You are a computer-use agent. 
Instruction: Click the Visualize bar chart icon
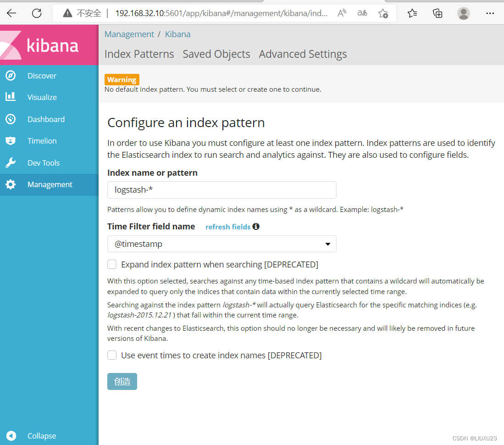coord(11,97)
